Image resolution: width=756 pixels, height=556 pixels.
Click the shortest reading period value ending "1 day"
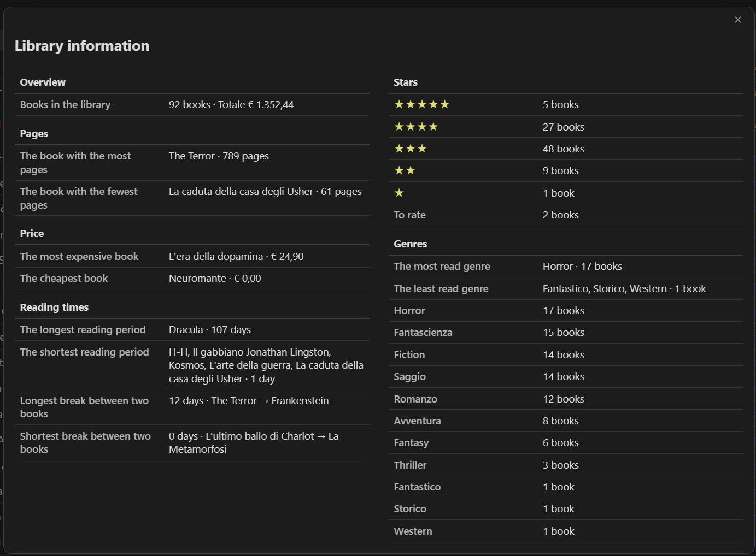(266, 365)
